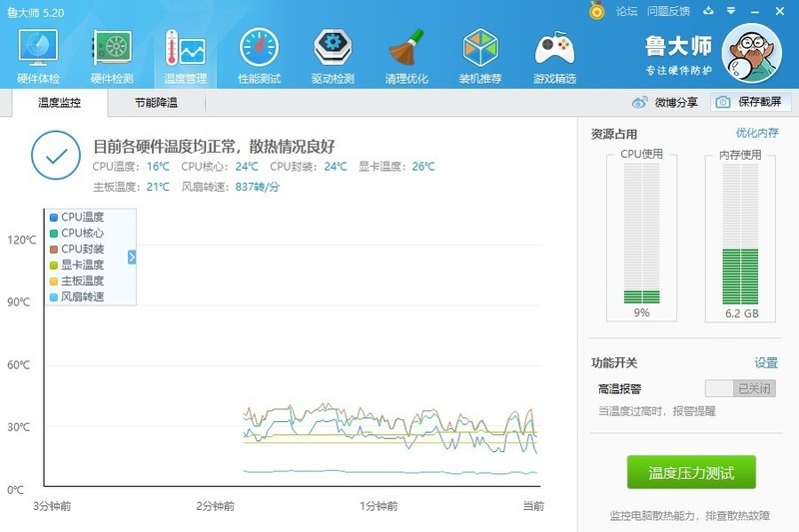Close the 鲁大师 window
799x532 pixels.
[x=780, y=11]
